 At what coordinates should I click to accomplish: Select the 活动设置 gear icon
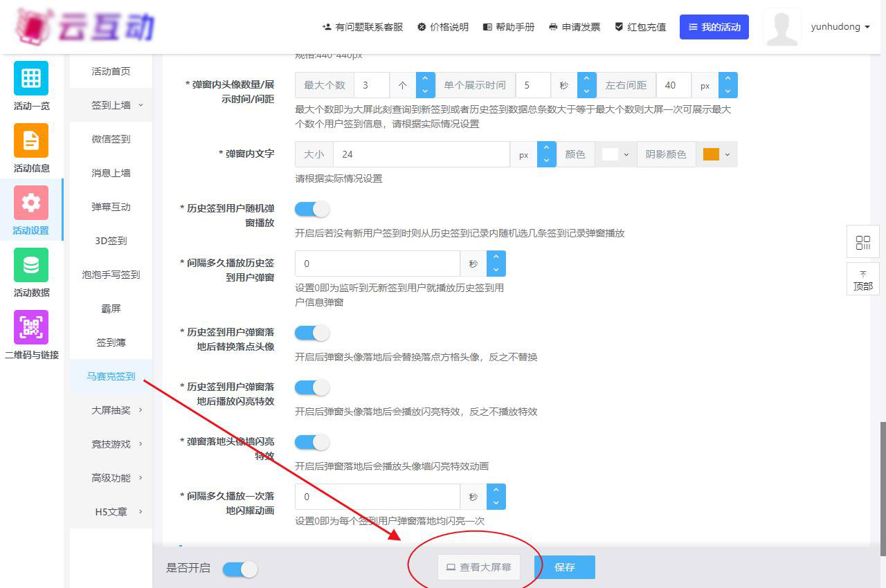click(x=31, y=203)
